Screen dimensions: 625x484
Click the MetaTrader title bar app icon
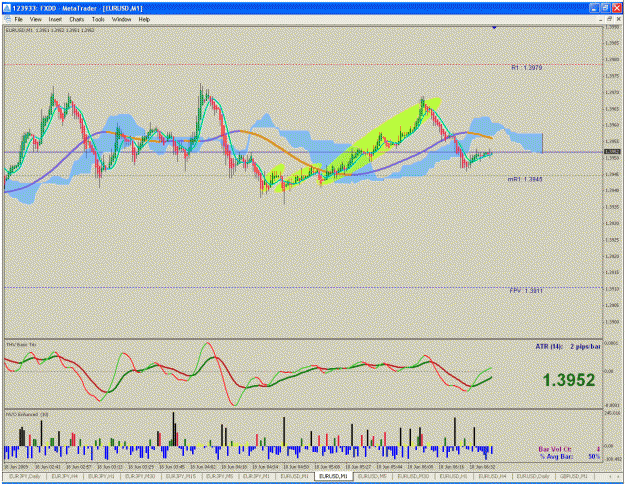(x=7, y=8)
